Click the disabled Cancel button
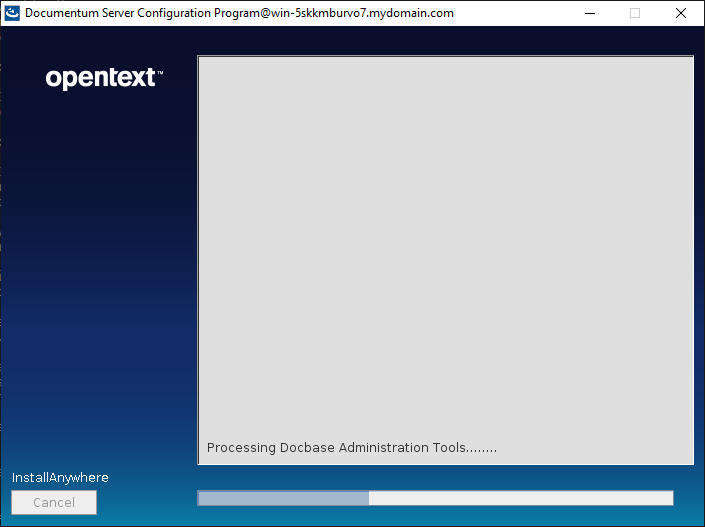705x527 pixels. pos(54,502)
